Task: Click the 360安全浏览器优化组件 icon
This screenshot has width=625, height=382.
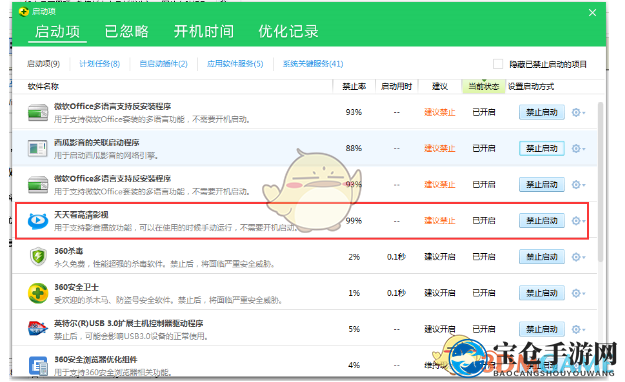Action: [38, 366]
